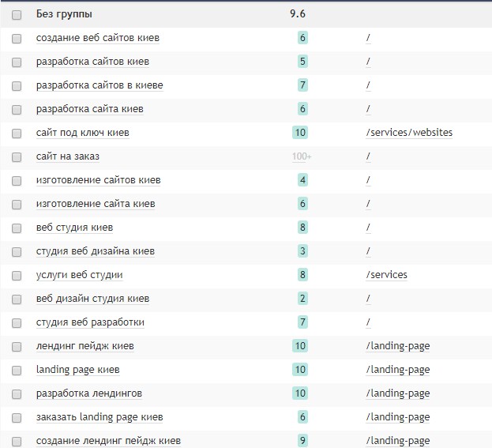Click the group average position 9.6
The width and height of the screenshot is (492, 448).
click(299, 14)
